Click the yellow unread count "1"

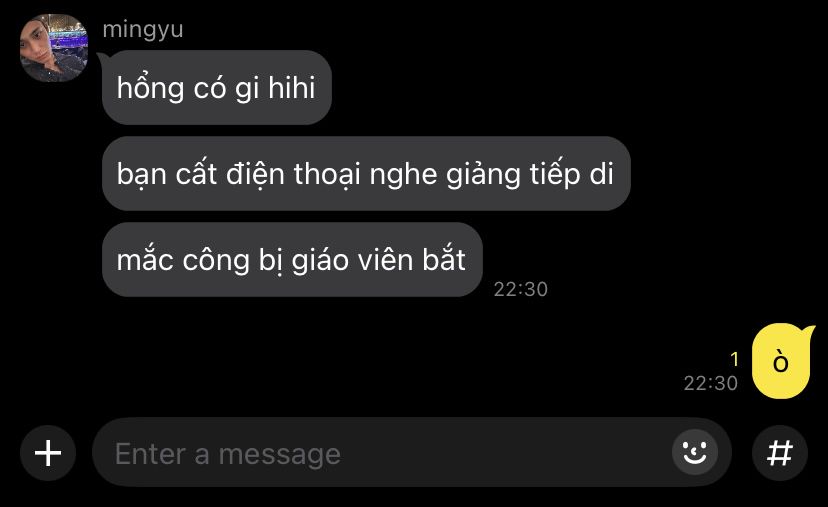tap(734, 360)
